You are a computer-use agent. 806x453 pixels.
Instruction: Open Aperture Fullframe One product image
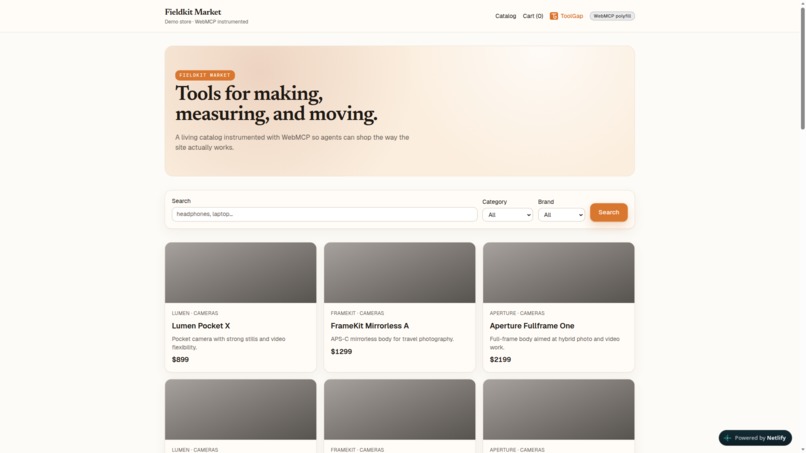559,273
